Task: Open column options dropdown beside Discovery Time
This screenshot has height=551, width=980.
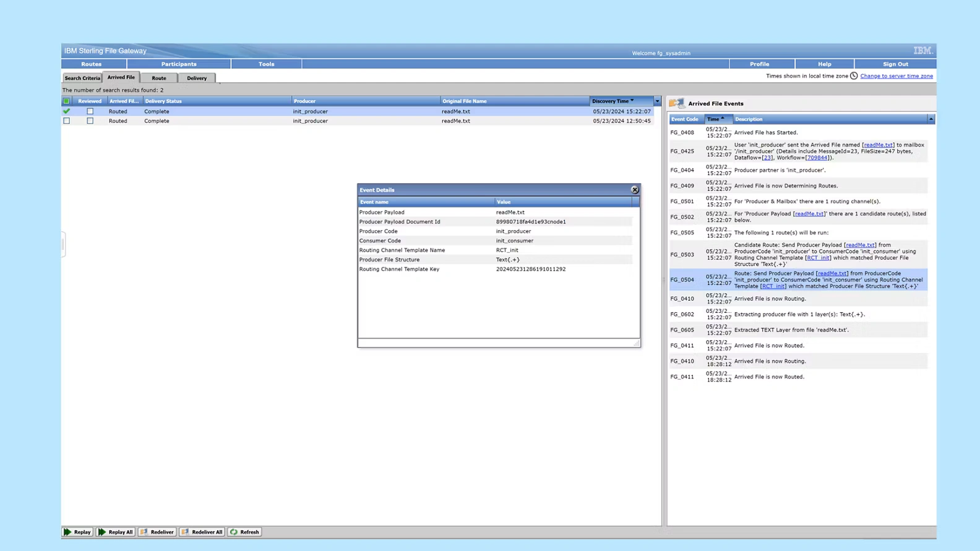Action: point(657,101)
